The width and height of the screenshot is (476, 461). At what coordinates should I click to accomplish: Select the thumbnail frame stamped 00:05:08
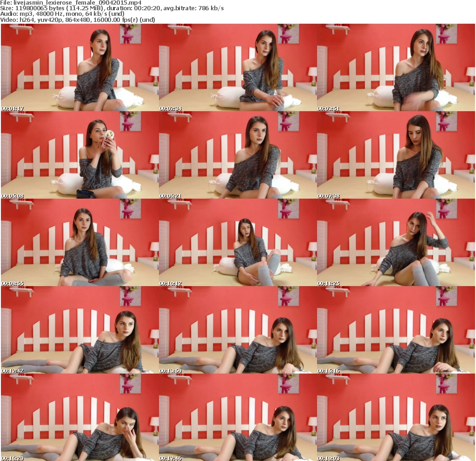[79, 155]
